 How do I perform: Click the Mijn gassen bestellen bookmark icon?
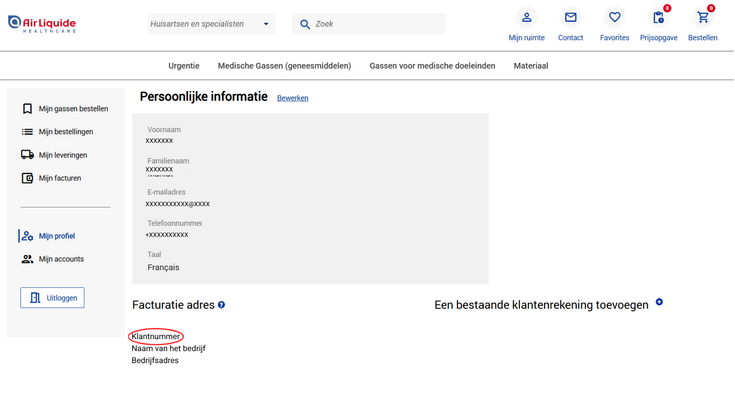(27, 109)
